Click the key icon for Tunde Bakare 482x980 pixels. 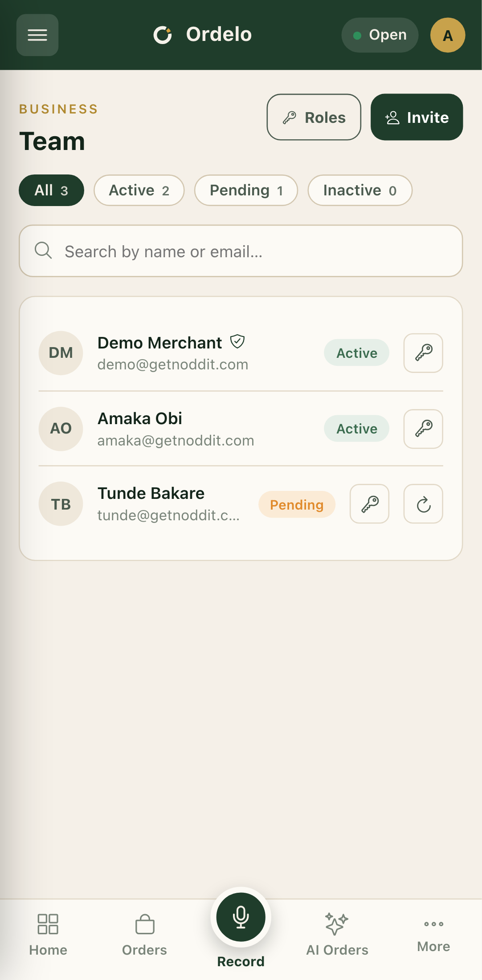pyautogui.click(x=369, y=504)
